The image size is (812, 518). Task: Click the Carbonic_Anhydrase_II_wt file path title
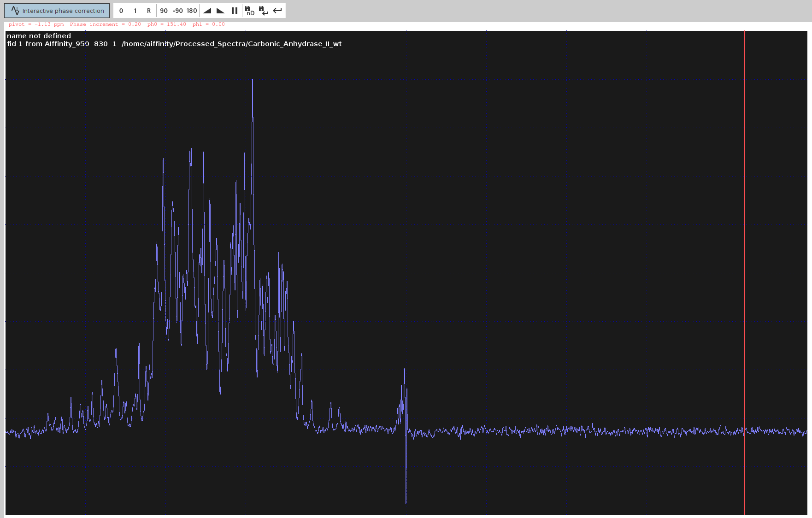click(x=231, y=44)
